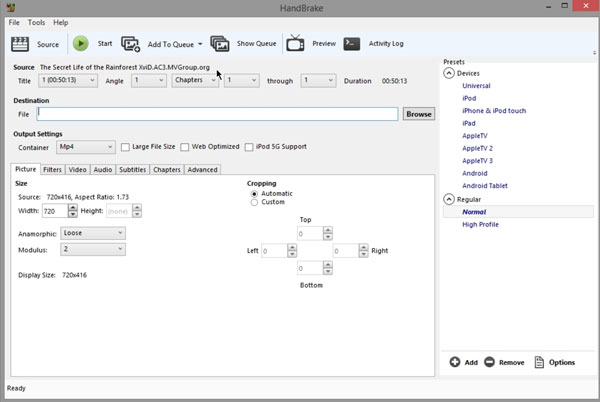Click the Remove preset label

click(512, 362)
